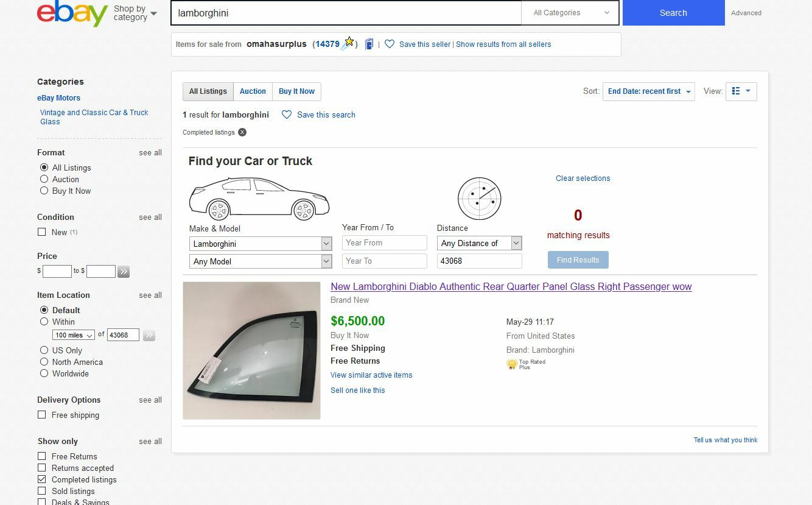Select the Within item location radio

click(44, 322)
